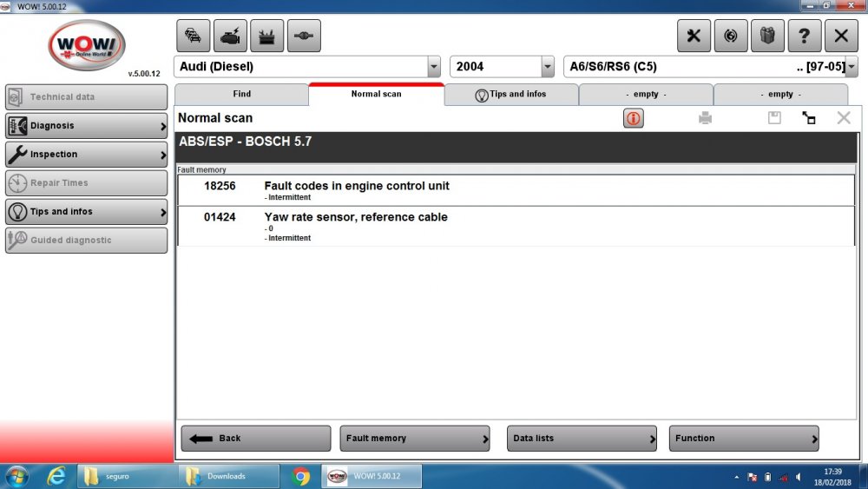Click the ABS/ESP - BOSCH 5.7 header
868x489 pixels.
517,147
